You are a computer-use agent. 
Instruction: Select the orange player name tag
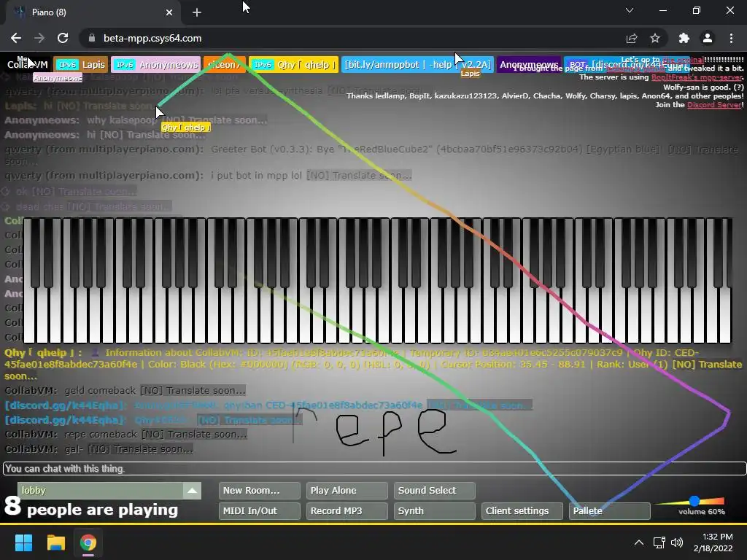coord(225,65)
